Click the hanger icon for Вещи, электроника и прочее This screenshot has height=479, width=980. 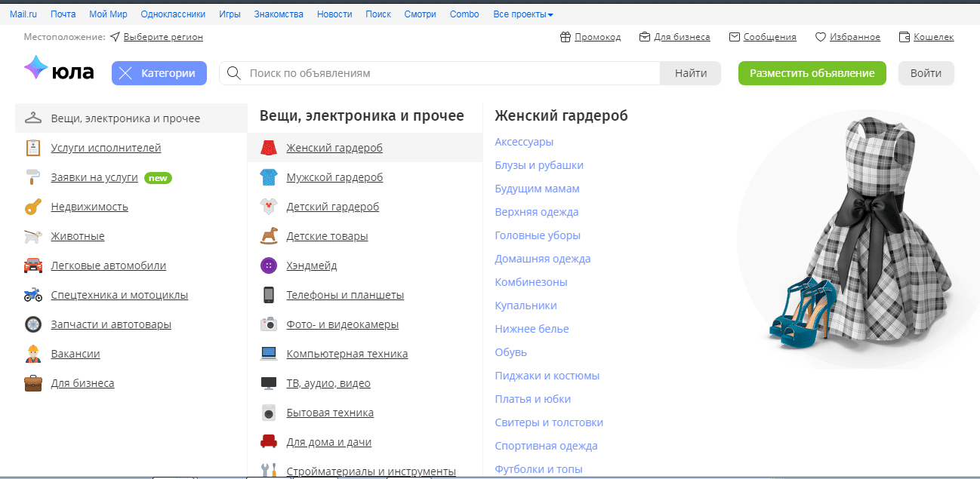pos(33,118)
